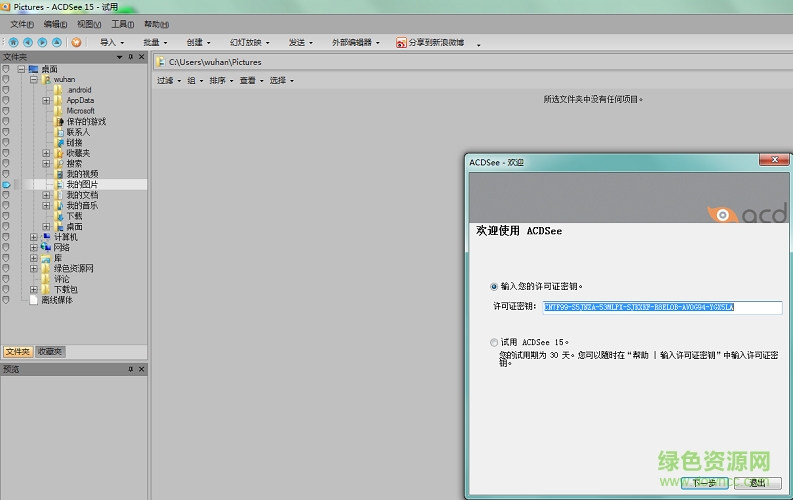Click the Up one folder arrow icon
Image resolution: width=793 pixels, height=500 pixels.
pos(57,42)
